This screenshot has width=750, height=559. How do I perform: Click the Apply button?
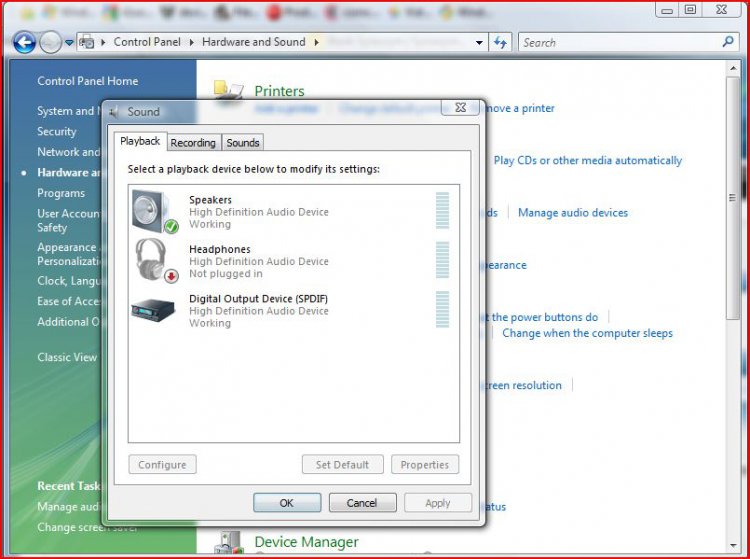(438, 503)
